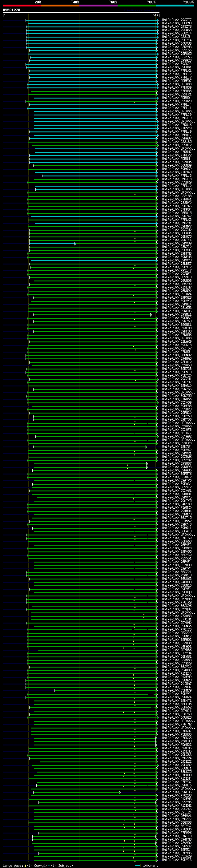This screenshot has width=197, height=868.
Task: Select hit label UniRef100_A5BFQ7
Action: (x=177, y=81)
